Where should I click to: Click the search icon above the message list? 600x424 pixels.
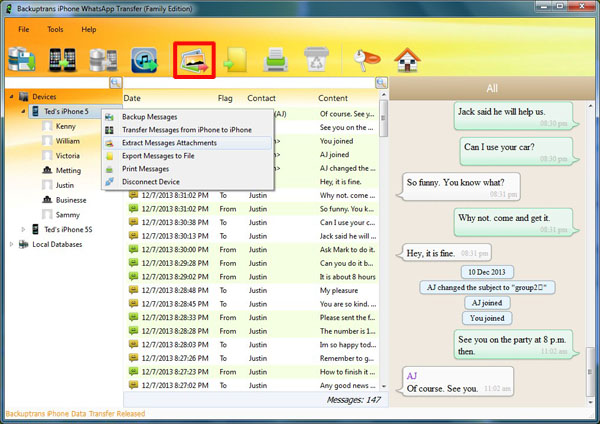click(x=381, y=83)
